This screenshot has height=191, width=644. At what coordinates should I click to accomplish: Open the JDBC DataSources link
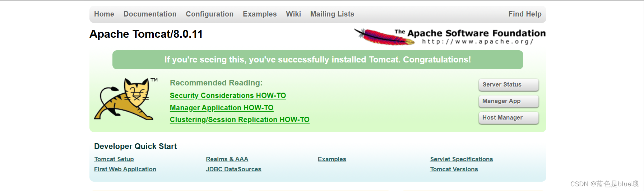(x=233, y=169)
